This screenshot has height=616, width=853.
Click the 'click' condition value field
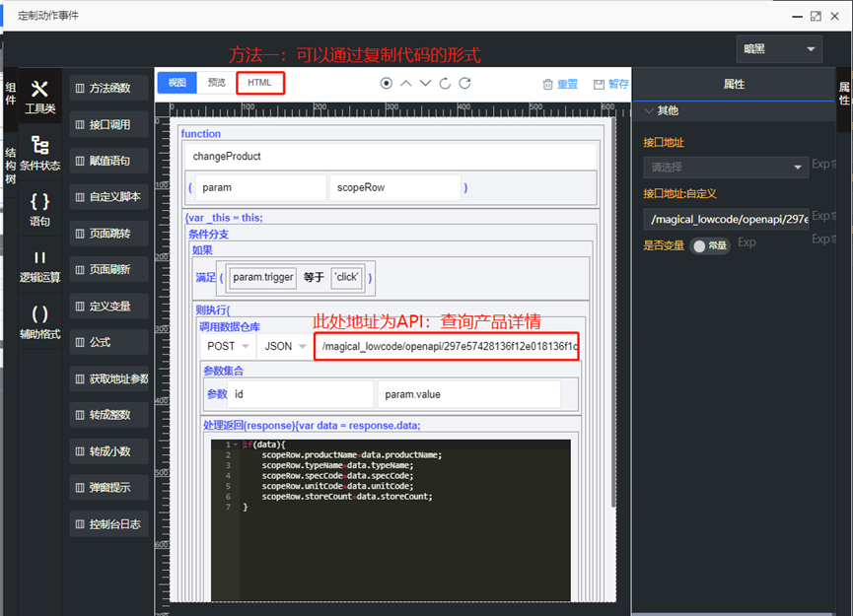click(347, 278)
